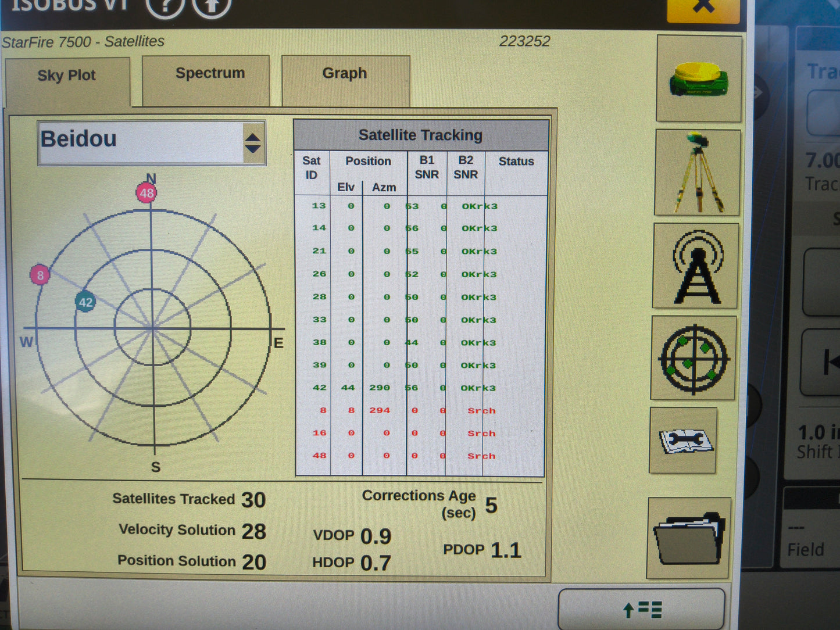Click Sat ID 14 table row
840x630 pixels.
coord(420,228)
